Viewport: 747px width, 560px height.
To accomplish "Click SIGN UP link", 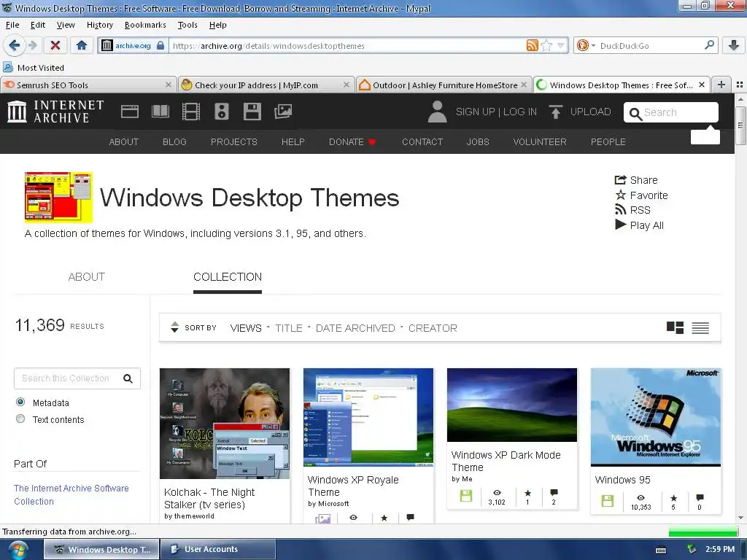I will tap(475, 112).
